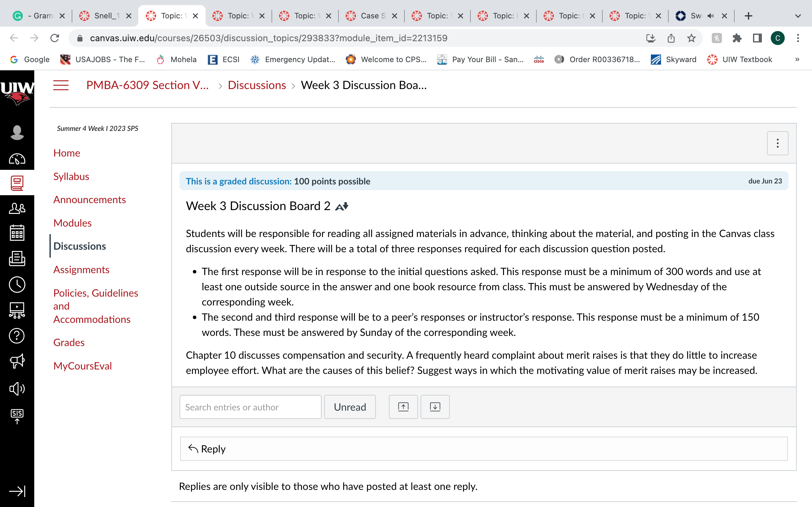Viewport: 812px width, 507px height.
Task: Open the Account icon in global sidebar
Action: pos(17,132)
